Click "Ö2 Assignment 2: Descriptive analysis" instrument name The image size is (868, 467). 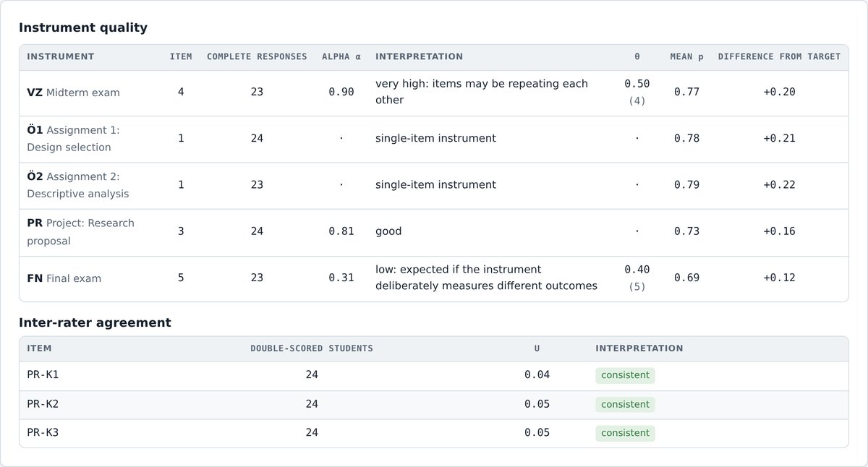click(78, 185)
